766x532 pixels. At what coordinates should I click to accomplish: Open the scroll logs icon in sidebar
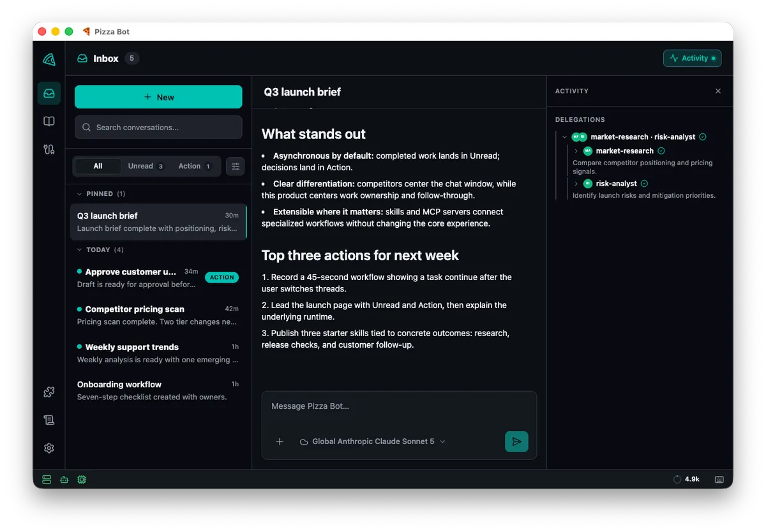(49, 420)
